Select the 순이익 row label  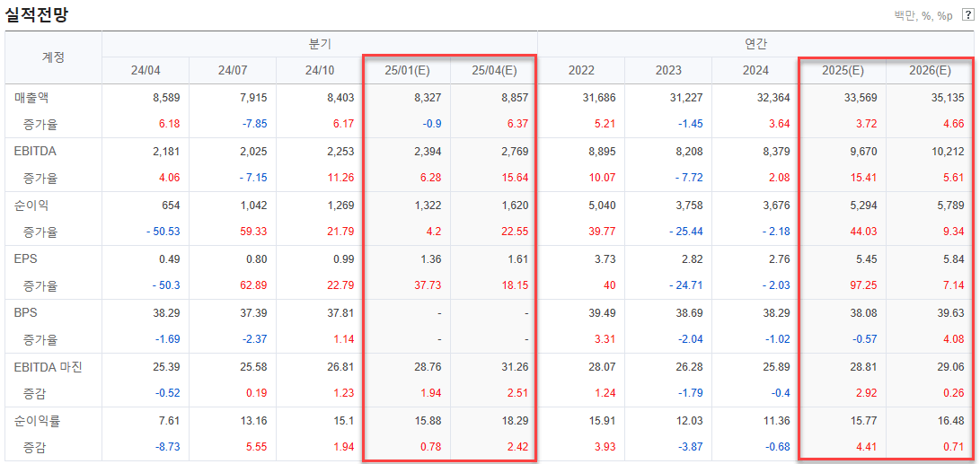point(31,205)
